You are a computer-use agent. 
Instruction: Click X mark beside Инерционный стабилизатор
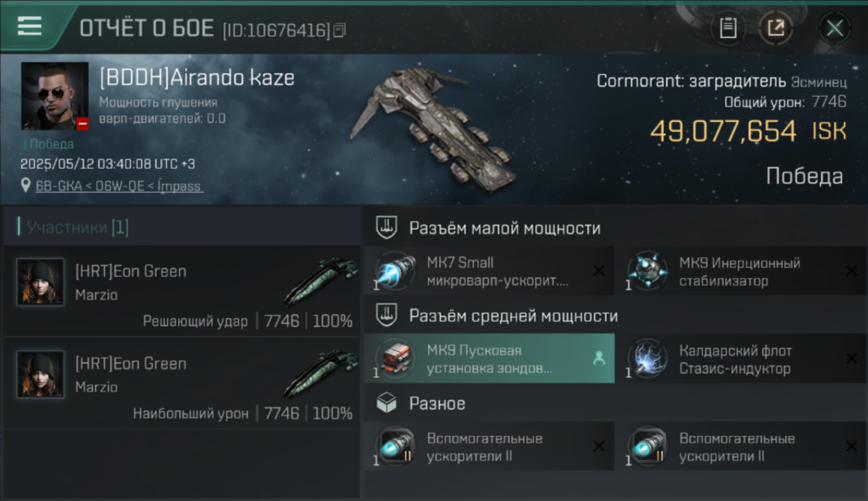[x=851, y=271]
